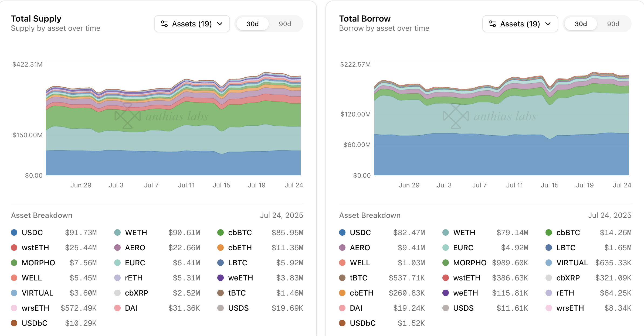The height and width of the screenshot is (336, 644).
Task: Open the Assets (19) dropdown in Total Supply
Action: click(192, 24)
